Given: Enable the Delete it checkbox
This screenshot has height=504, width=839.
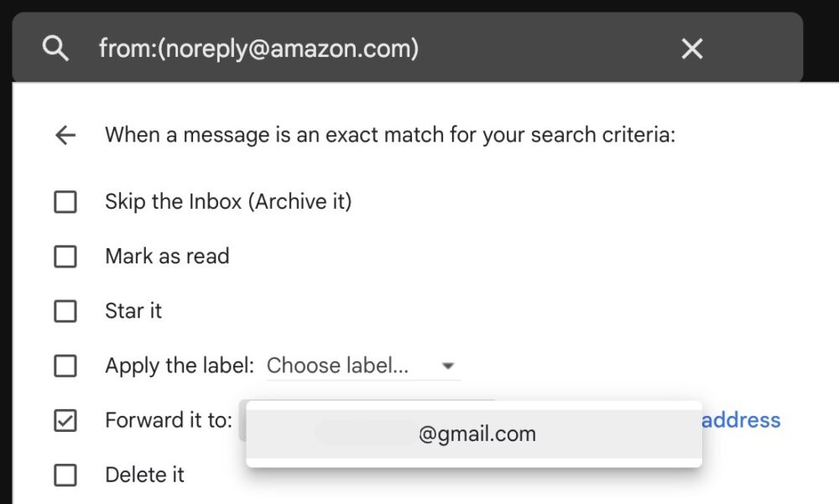Looking at the screenshot, I should (65, 475).
